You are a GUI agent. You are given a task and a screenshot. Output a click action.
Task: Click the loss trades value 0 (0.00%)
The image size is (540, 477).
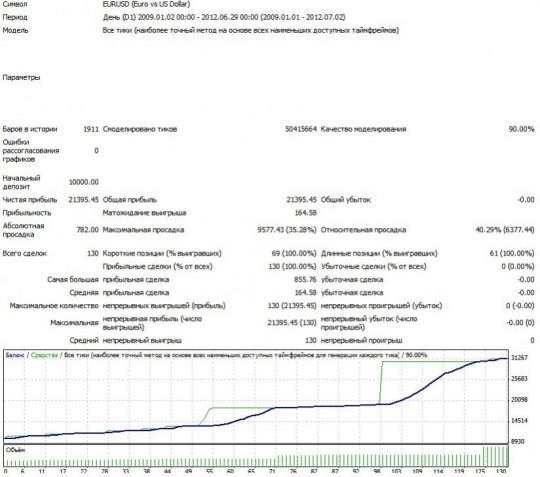pyautogui.click(x=518, y=267)
